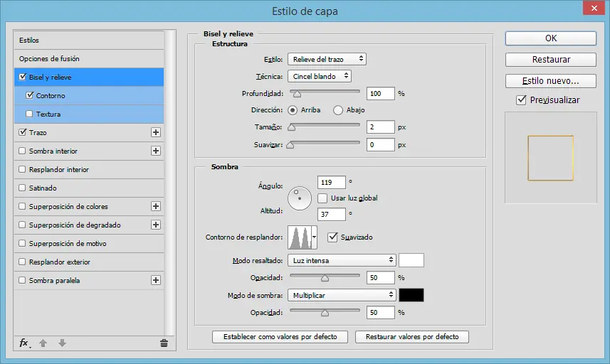This screenshot has width=610, height=364.
Task: Click Restaurar valores por defecto
Action: pos(412,337)
